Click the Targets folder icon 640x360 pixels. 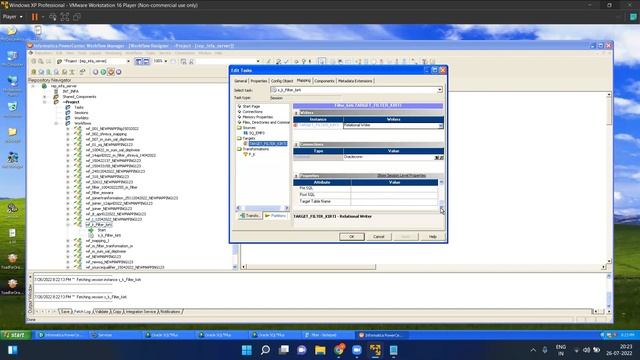coord(240,138)
